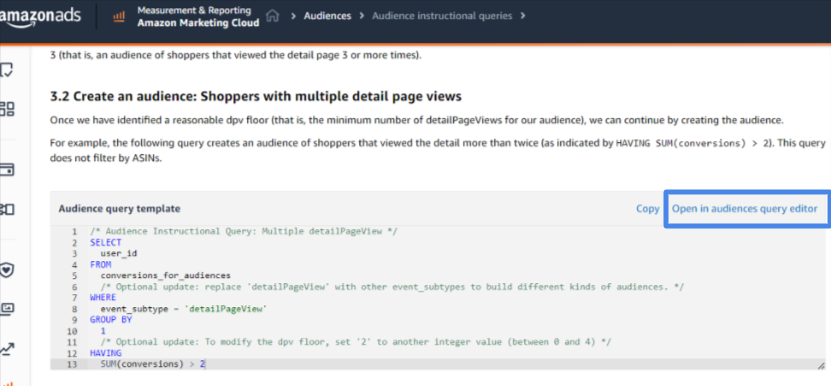Click the code editor resize handle corner
Screen dimensions: 831x386
821,365
